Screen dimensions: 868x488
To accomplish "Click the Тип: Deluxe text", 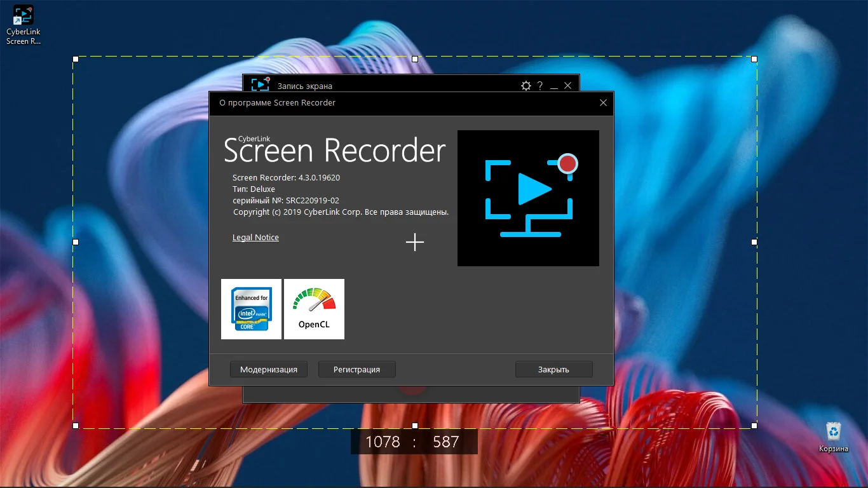I will [254, 189].
